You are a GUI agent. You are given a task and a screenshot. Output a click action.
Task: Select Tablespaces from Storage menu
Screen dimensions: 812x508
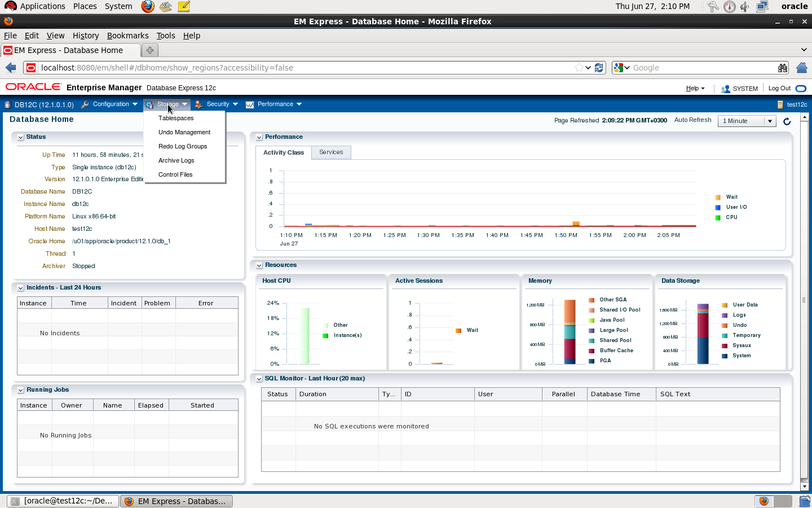tap(176, 119)
